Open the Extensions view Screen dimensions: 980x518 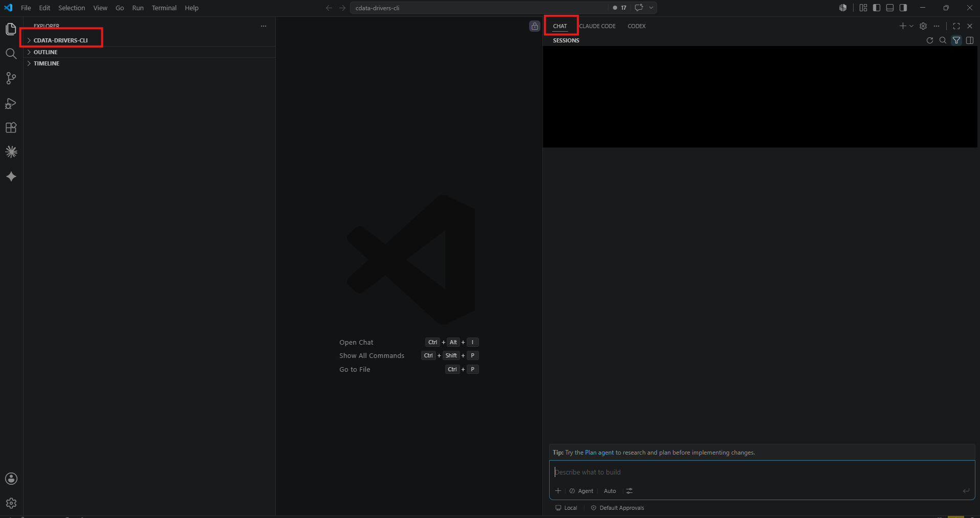(x=11, y=128)
